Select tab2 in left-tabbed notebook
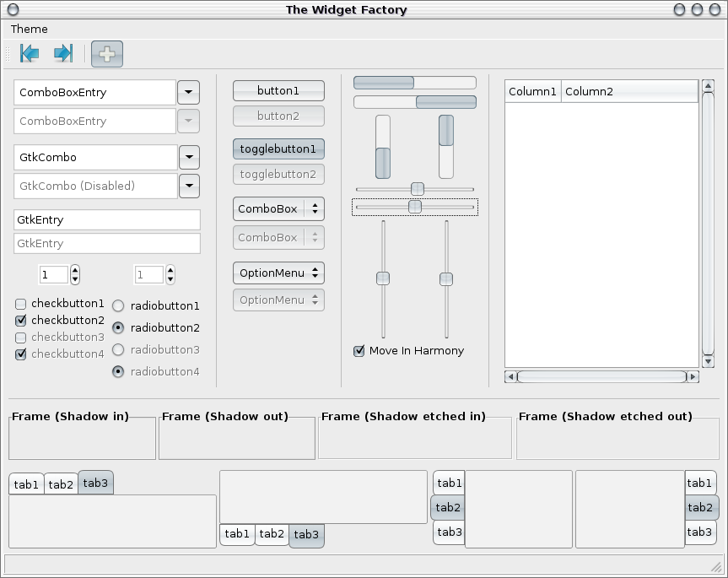Viewport: 728px width, 578px height. 448,507
